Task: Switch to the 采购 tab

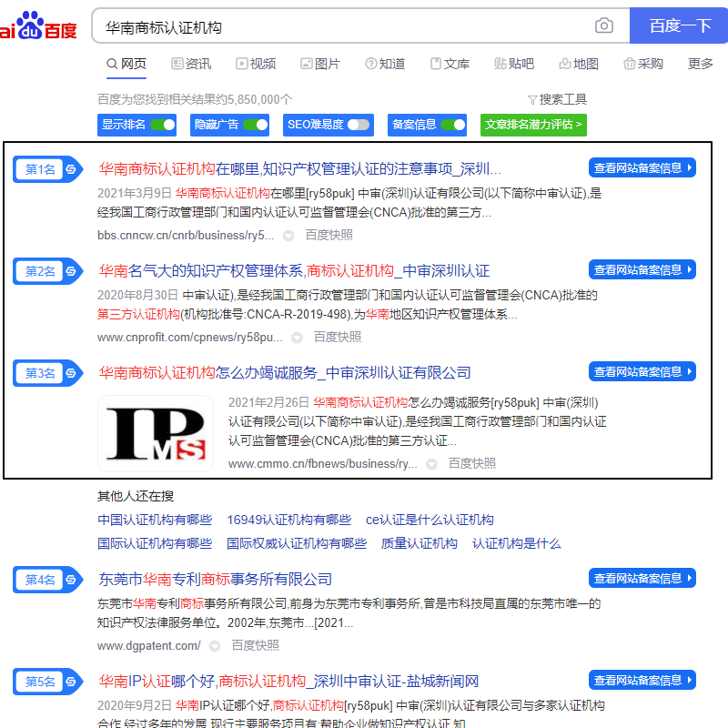Action: 643,64
